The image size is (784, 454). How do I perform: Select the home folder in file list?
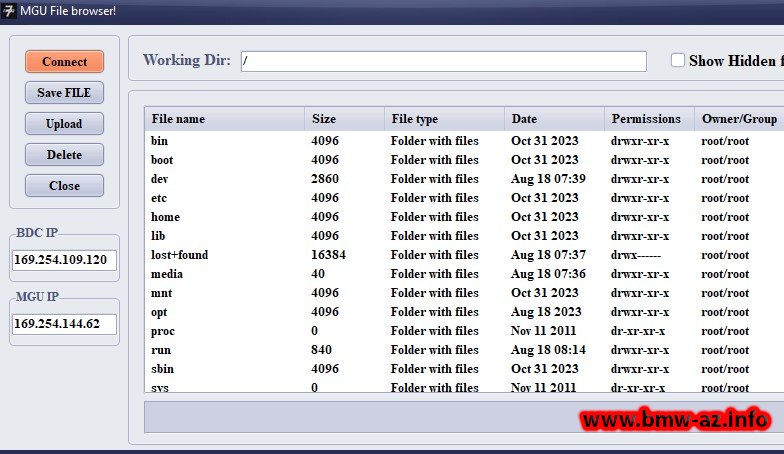coord(165,217)
